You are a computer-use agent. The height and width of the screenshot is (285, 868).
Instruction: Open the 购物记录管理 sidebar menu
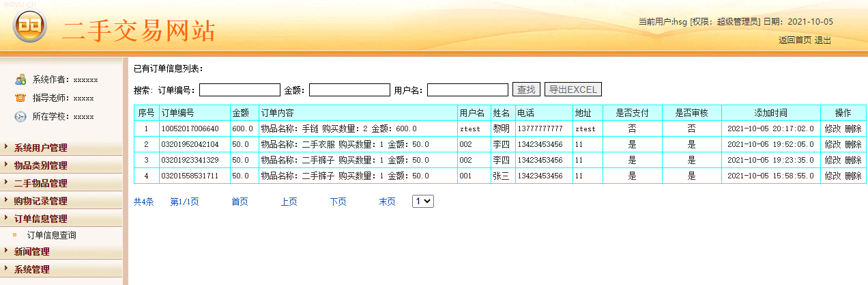pos(41,201)
